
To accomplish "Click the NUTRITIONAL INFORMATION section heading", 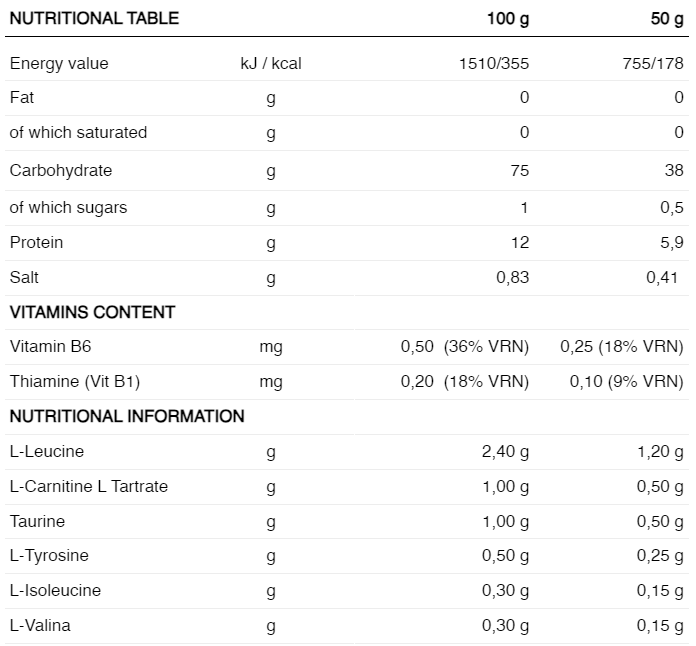I will [x=127, y=416].
